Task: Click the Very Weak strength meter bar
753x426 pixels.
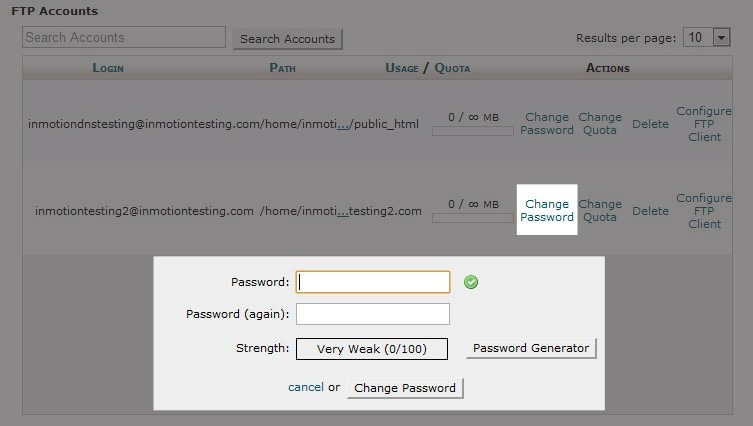Action: [372, 349]
